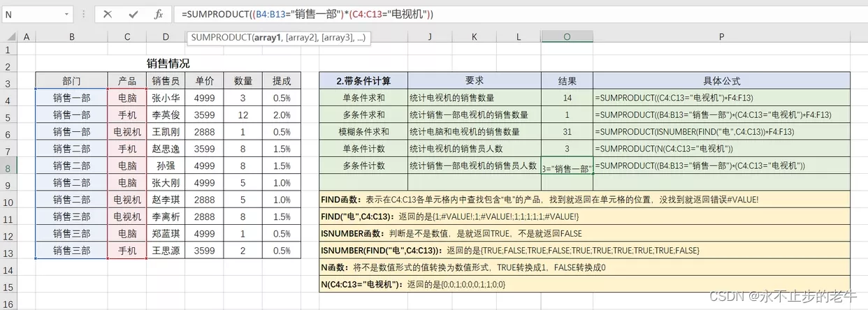Select note row N(C4:C13="电视机")
The image size is (868, 310).
point(585,284)
